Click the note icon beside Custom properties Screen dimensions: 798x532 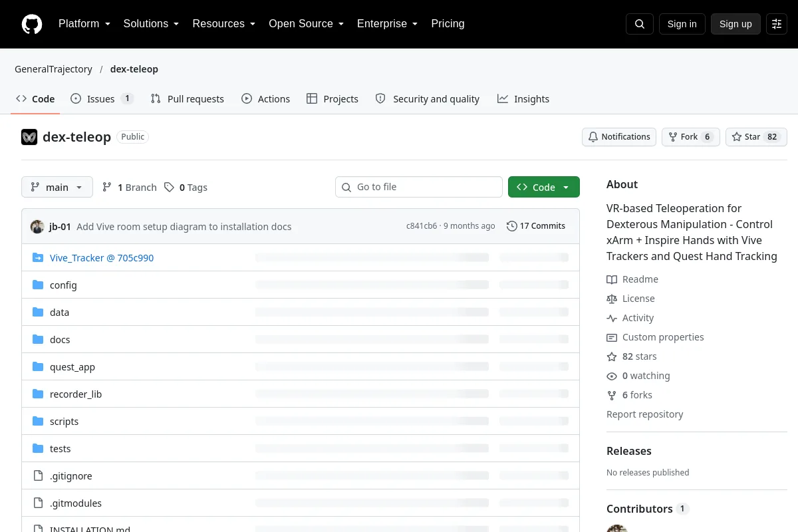click(612, 337)
